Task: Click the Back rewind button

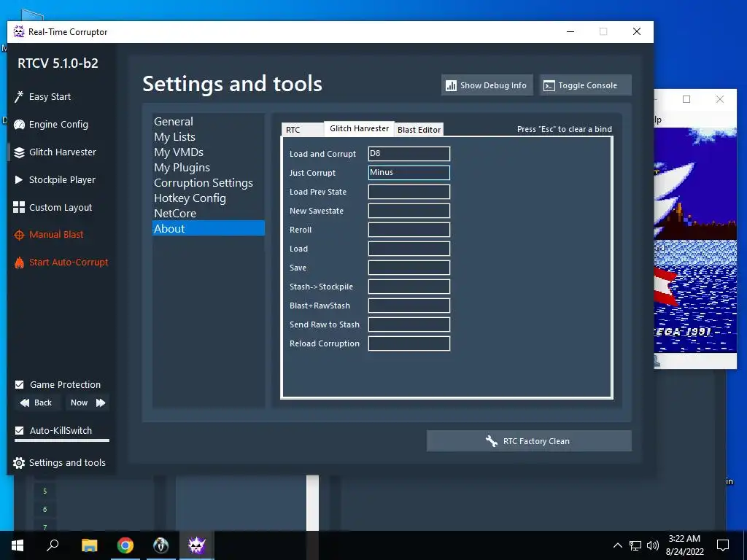Action: [x=36, y=402]
